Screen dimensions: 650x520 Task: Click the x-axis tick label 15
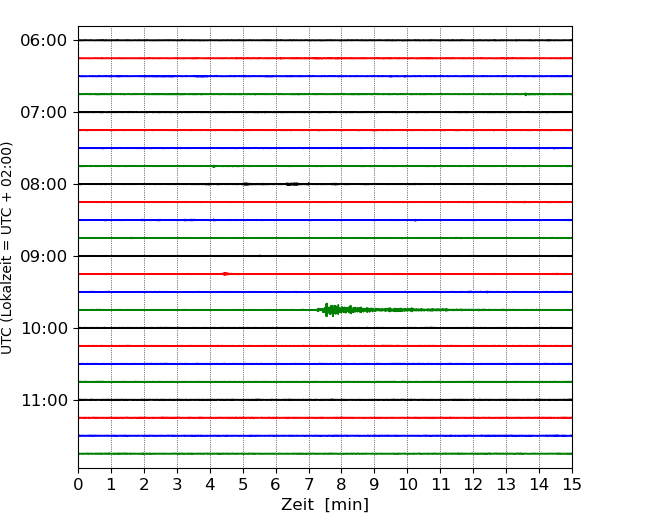tap(572, 484)
